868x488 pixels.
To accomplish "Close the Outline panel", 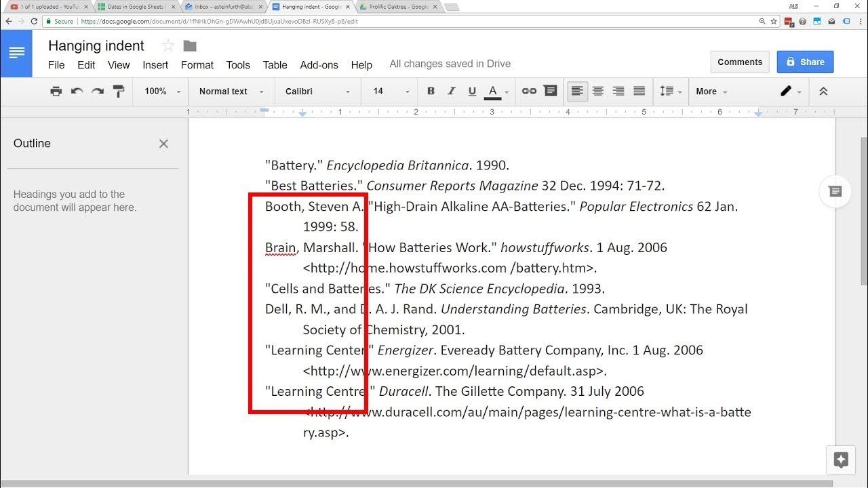I will point(163,144).
